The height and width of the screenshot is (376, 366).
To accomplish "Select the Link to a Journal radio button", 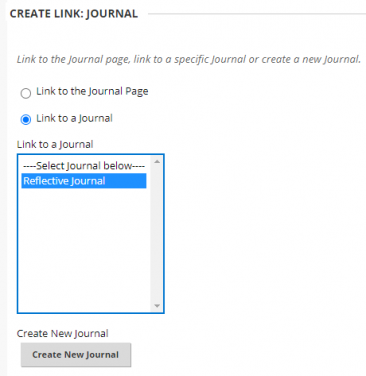I will (x=26, y=119).
